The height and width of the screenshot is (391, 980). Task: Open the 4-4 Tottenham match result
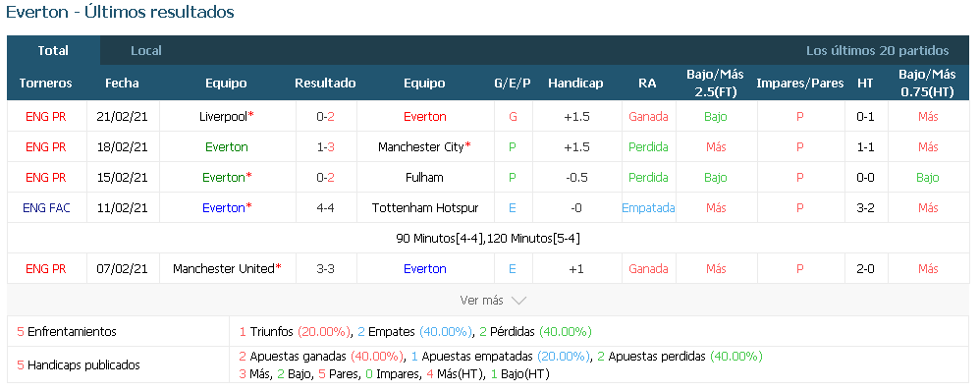[x=325, y=207]
